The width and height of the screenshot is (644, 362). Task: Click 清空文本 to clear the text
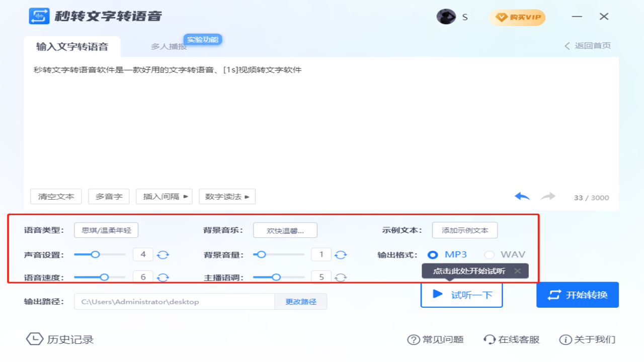click(x=56, y=197)
